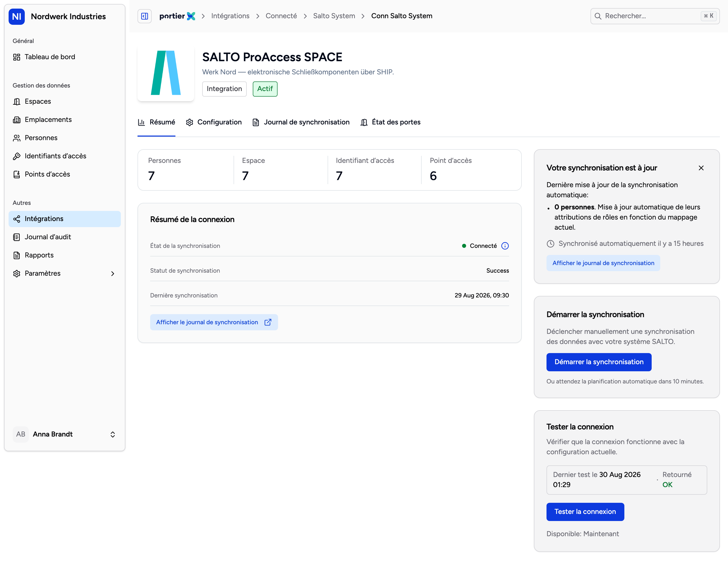Click the Espace count 7

coord(245,176)
